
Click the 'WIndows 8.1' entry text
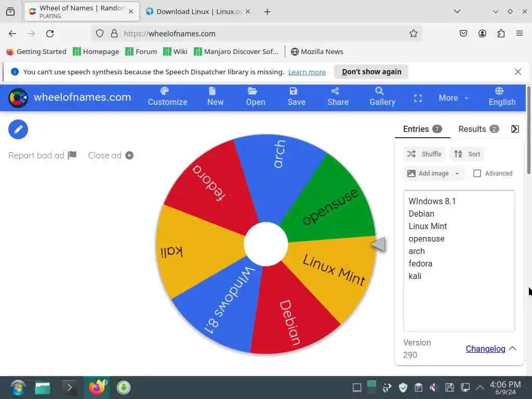click(x=432, y=201)
